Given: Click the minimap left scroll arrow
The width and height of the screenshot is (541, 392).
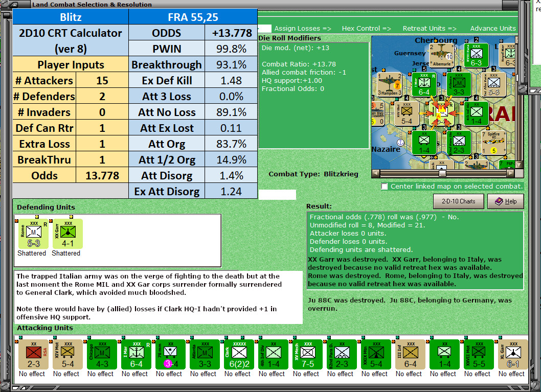Looking at the screenshot, I should point(376,173).
